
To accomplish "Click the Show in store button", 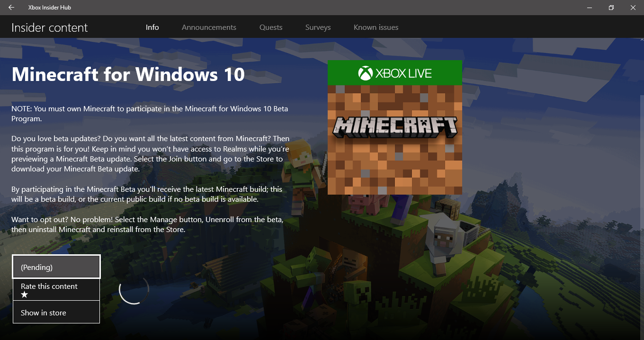I will click(56, 313).
